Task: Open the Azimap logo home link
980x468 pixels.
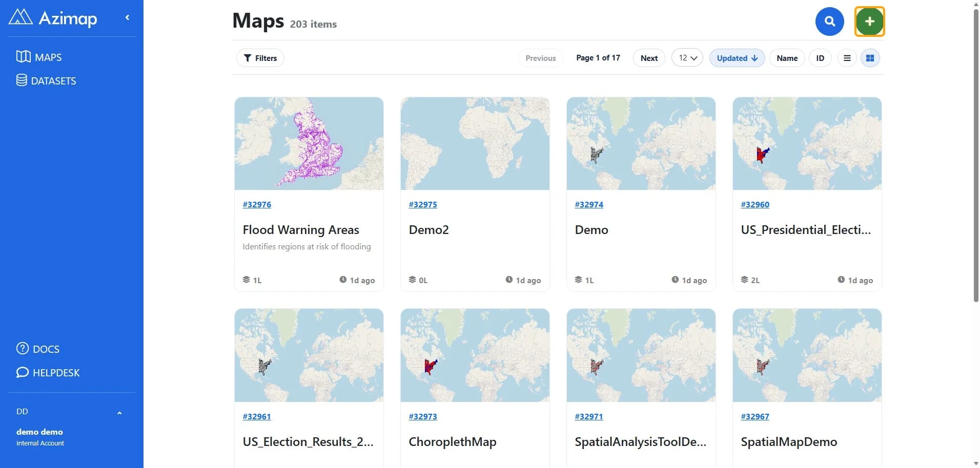Action: pyautogui.click(x=53, y=18)
